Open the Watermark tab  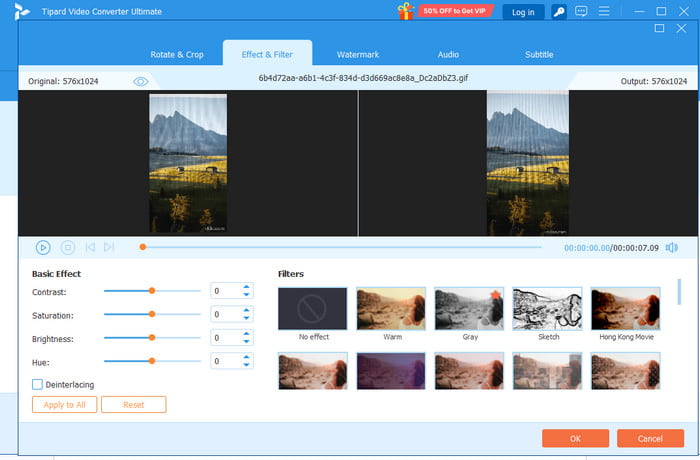click(x=358, y=54)
